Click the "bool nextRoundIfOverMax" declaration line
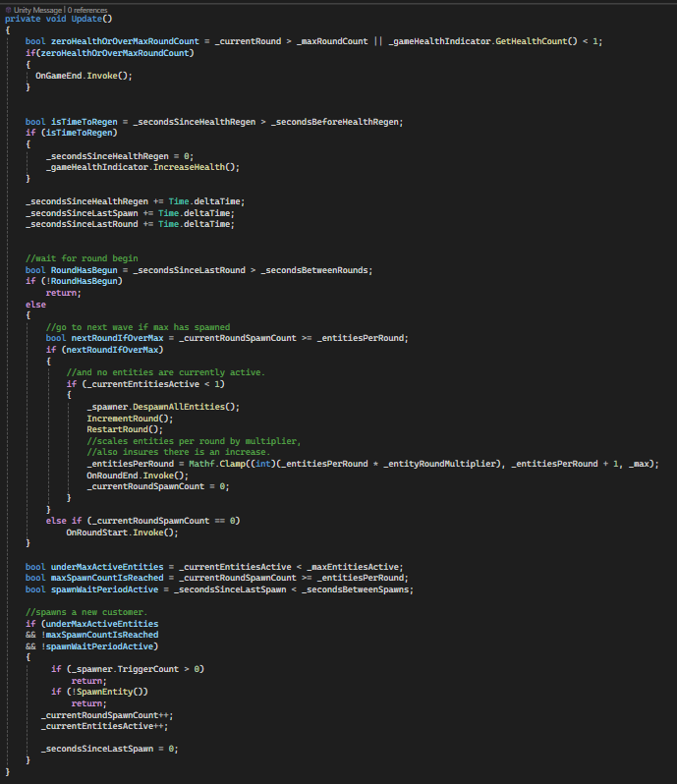This screenshot has height=784, width=677. click(227, 339)
